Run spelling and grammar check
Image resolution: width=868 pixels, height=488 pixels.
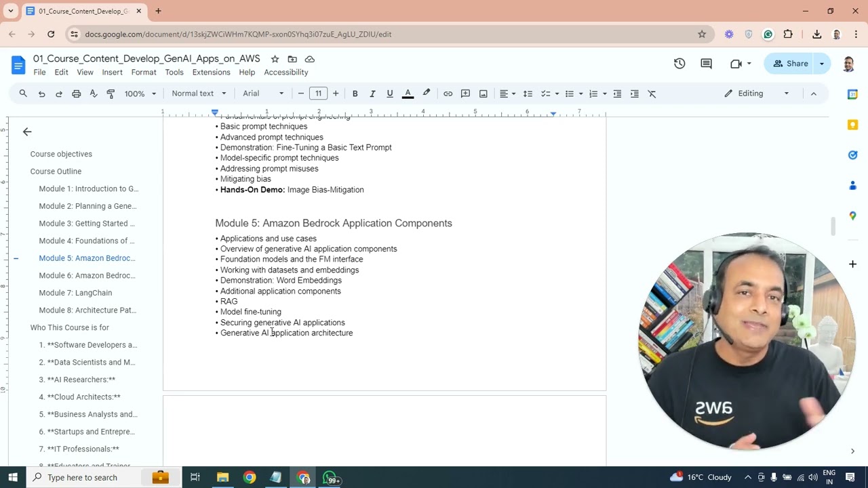pos(94,94)
